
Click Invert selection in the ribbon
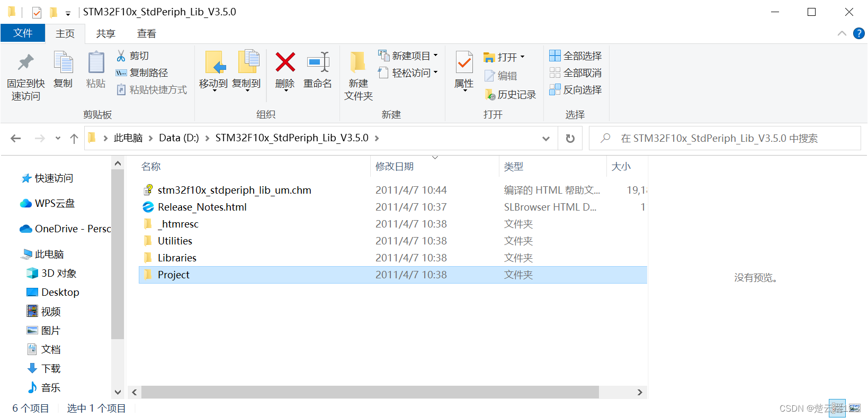tap(576, 89)
